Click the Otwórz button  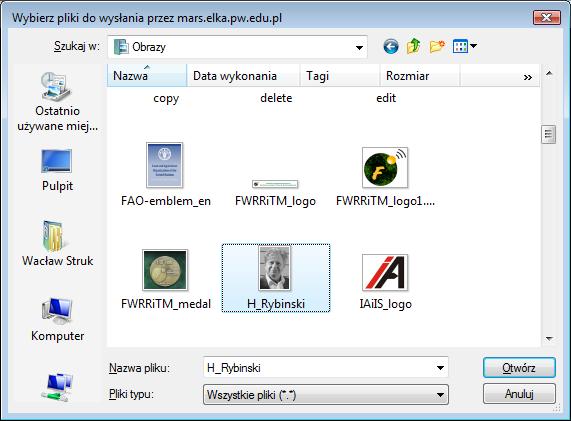tap(519, 368)
